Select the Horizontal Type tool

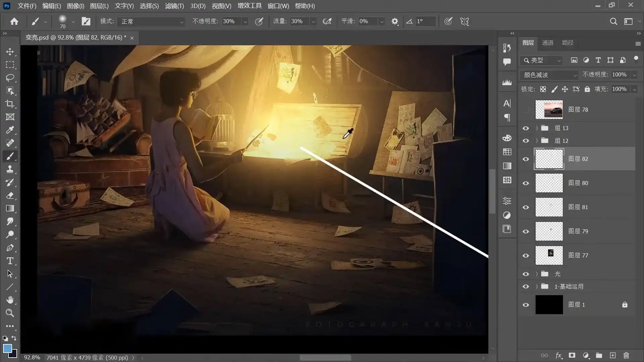[x=10, y=261]
